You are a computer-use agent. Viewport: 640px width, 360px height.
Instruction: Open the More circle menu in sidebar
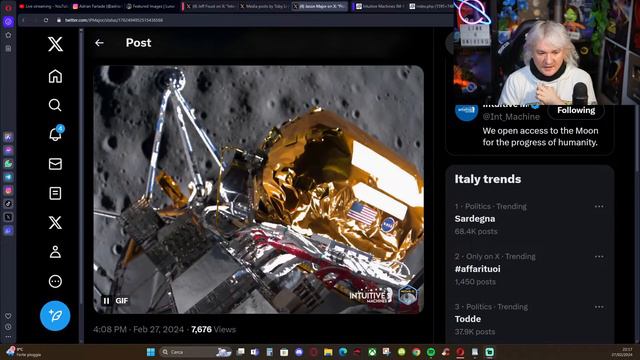point(55,281)
